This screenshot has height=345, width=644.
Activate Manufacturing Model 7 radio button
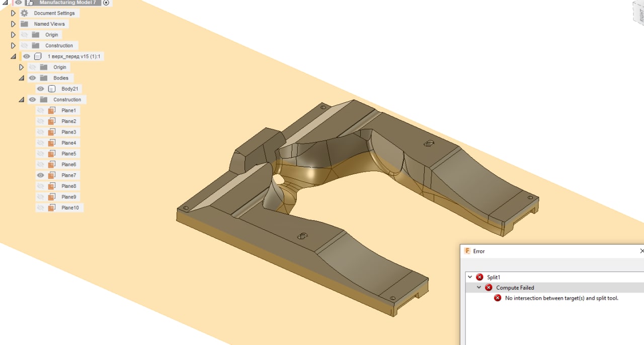(106, 3)
